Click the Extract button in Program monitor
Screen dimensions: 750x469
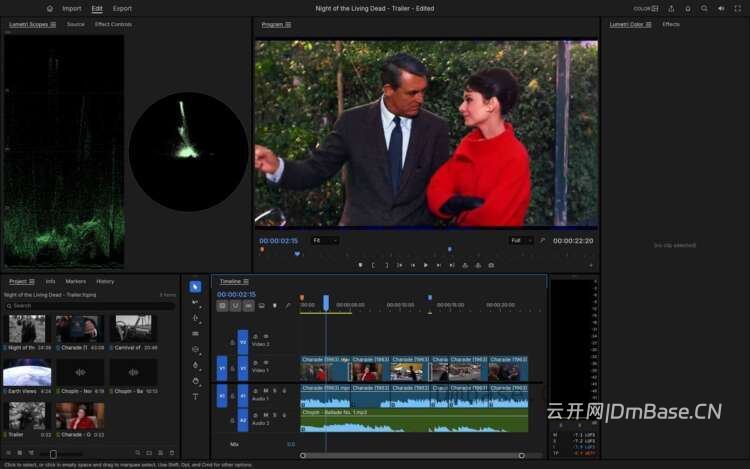(x=478, y=265)
